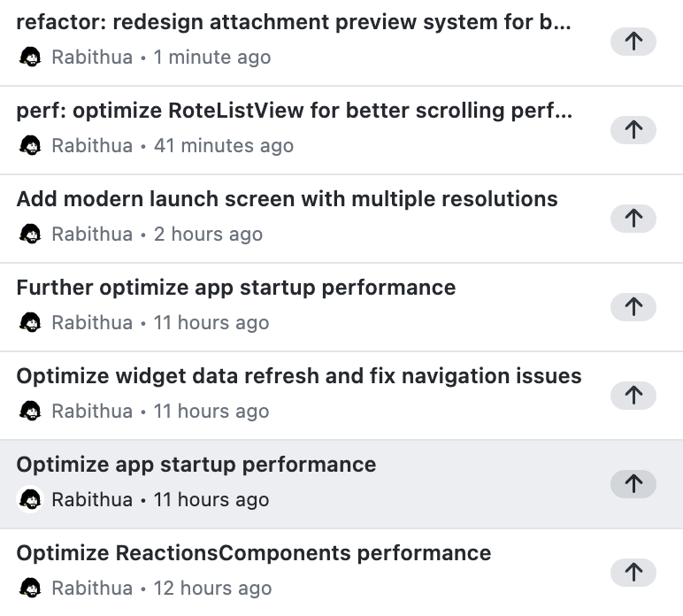Click 'Rabithua' author name on 41 minutes commit
This screenshot has height=616, width=683.
(x=92, y=146)
